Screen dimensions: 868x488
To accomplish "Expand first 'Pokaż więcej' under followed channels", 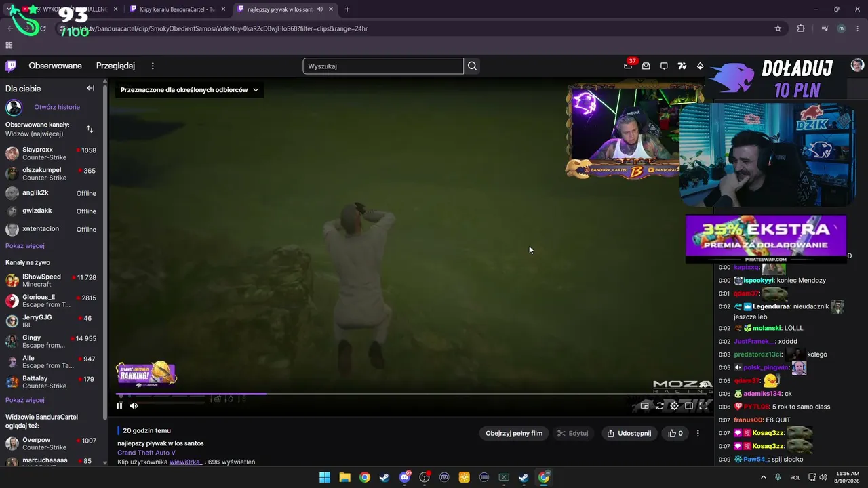I will pyautogui.click(x=25, y=246).
